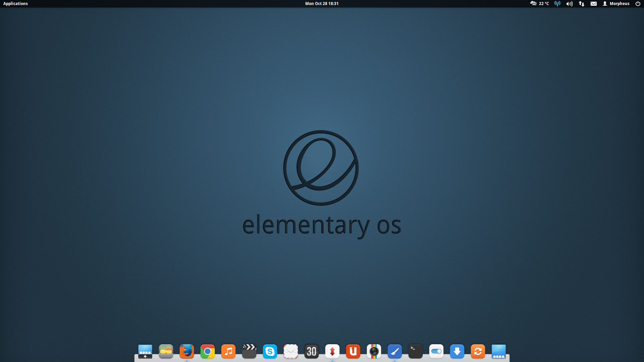Open the mail envelope indicator in panel
Image resolution: width=644 pixels, height=362 pixels.
pos(594,4)
